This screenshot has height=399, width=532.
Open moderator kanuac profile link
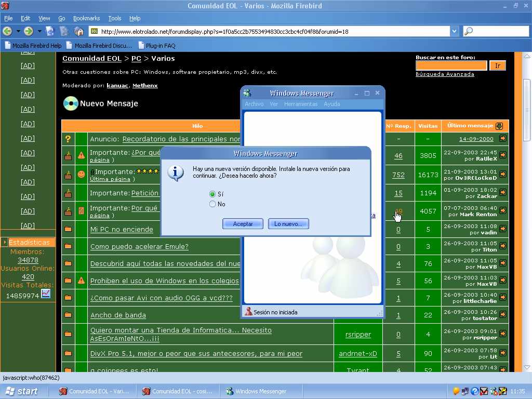pos(117,86)
